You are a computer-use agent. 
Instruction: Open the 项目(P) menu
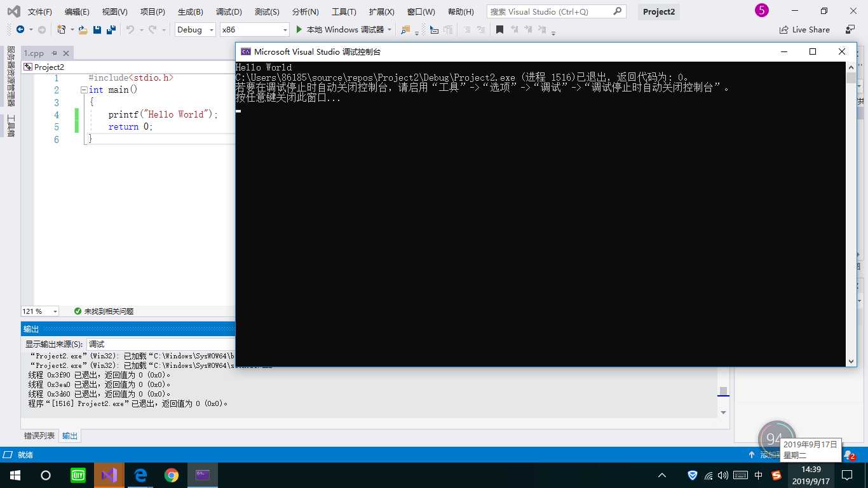pyautogui.click(x=153, y=11)
